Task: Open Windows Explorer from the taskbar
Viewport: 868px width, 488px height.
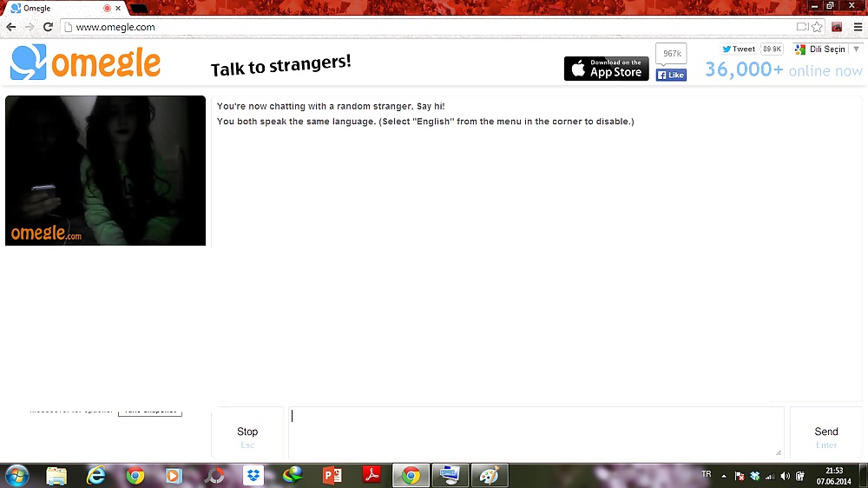Action: [x=56, y=475]
